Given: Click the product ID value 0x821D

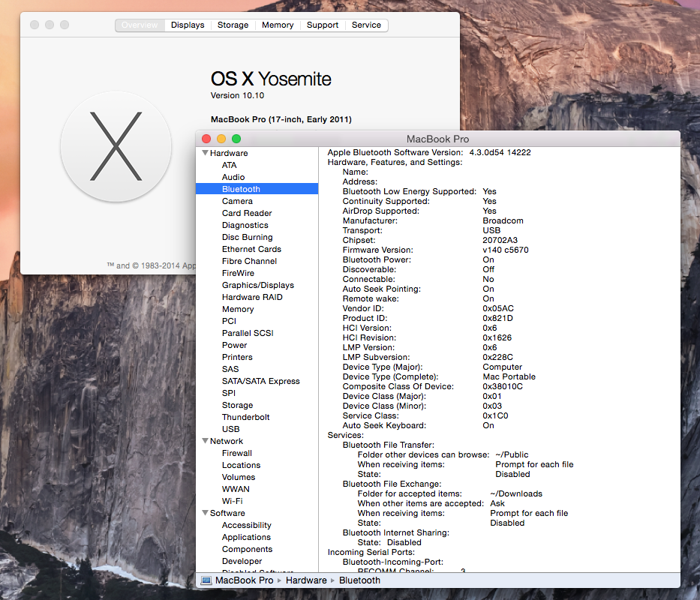Looking at the screenshot, I should (x=497, y=318).
